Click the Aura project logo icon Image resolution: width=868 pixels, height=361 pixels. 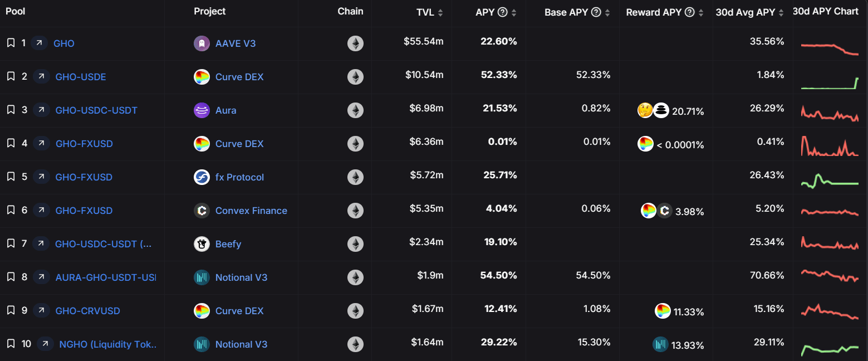pos(202,110)
